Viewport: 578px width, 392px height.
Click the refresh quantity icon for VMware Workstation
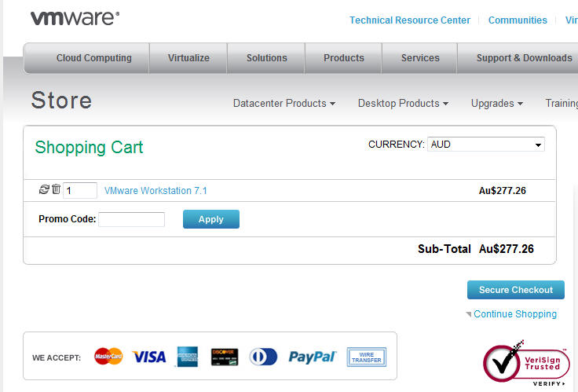click(44, 189)
